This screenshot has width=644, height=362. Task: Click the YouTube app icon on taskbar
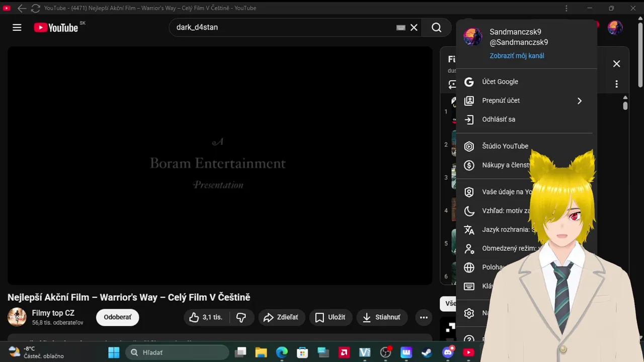(x=468, y=352)
